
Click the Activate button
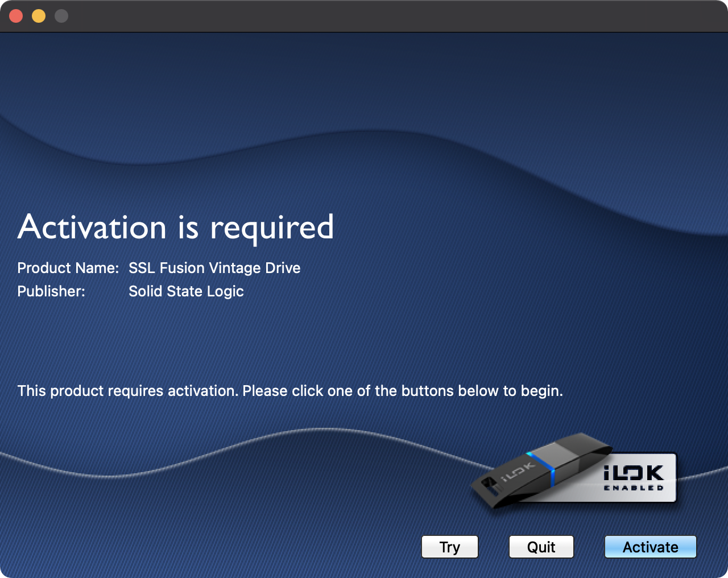(650, 547)
